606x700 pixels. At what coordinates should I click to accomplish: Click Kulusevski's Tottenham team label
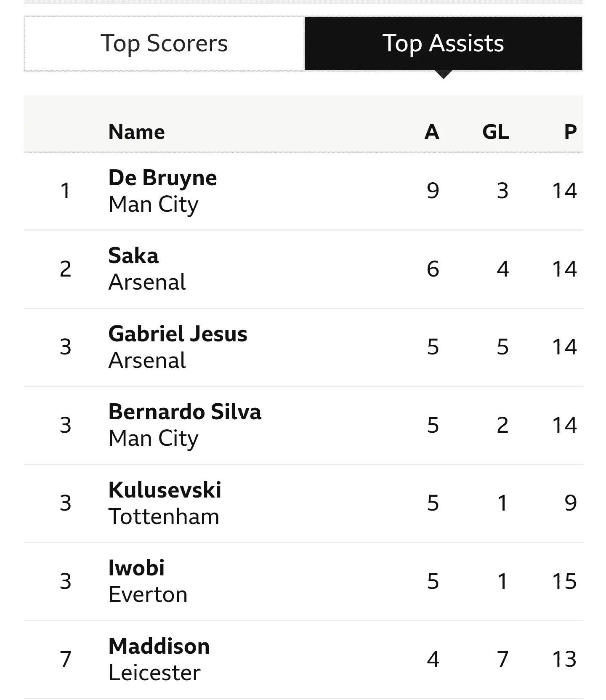pos(164,517)
